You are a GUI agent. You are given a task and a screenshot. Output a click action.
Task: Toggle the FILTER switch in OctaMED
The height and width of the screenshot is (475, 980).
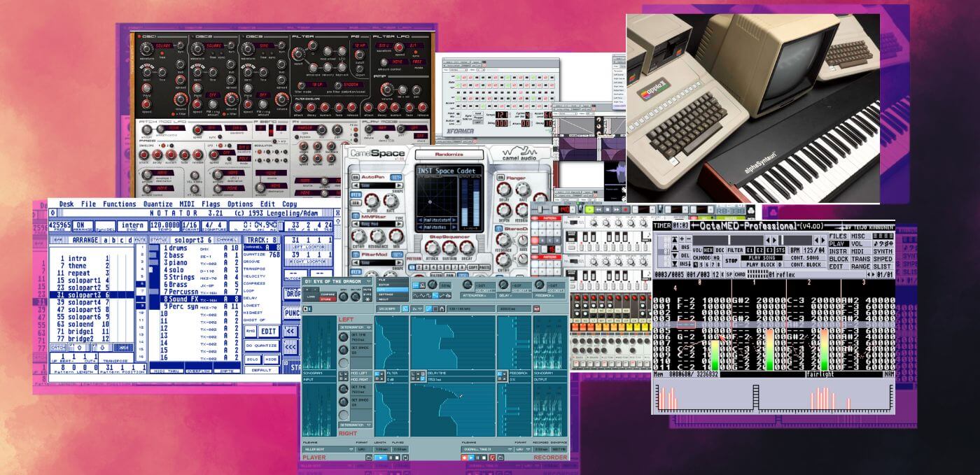tap(735, 250)
